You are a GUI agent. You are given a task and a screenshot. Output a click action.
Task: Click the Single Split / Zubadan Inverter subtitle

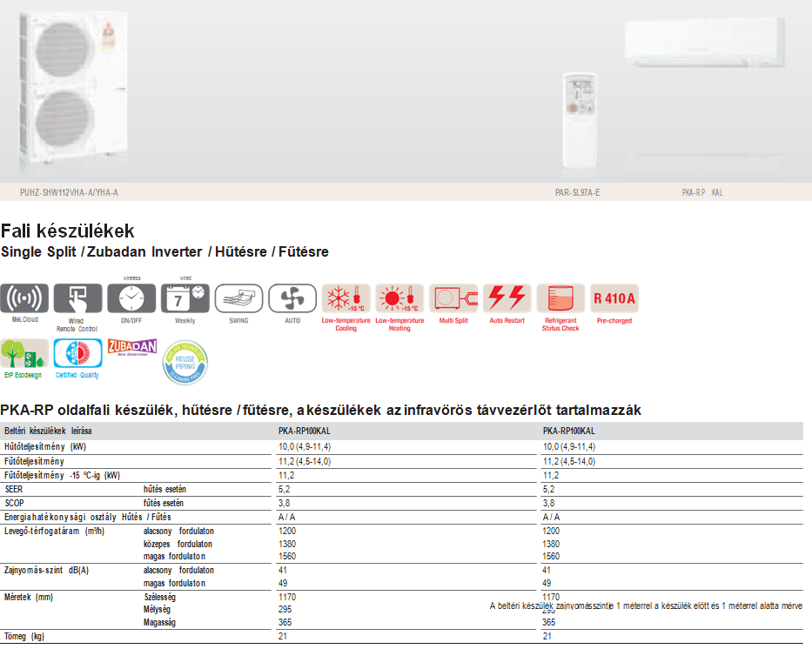click(164, 252)
